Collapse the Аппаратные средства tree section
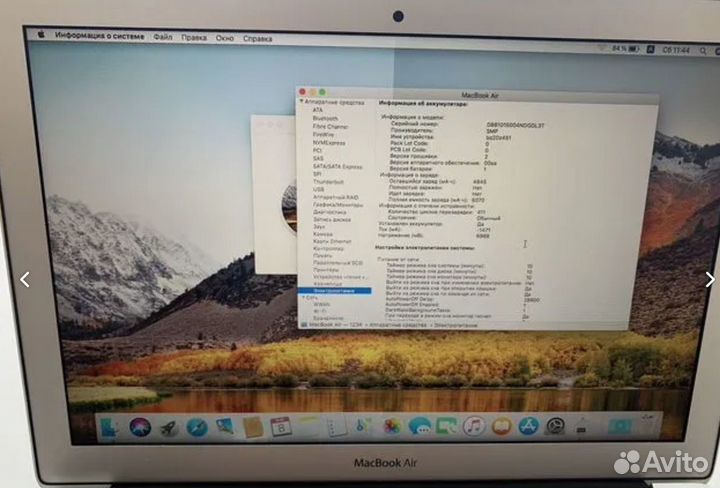The width and height of the screenshot is (720, 488). coord(302,101)
